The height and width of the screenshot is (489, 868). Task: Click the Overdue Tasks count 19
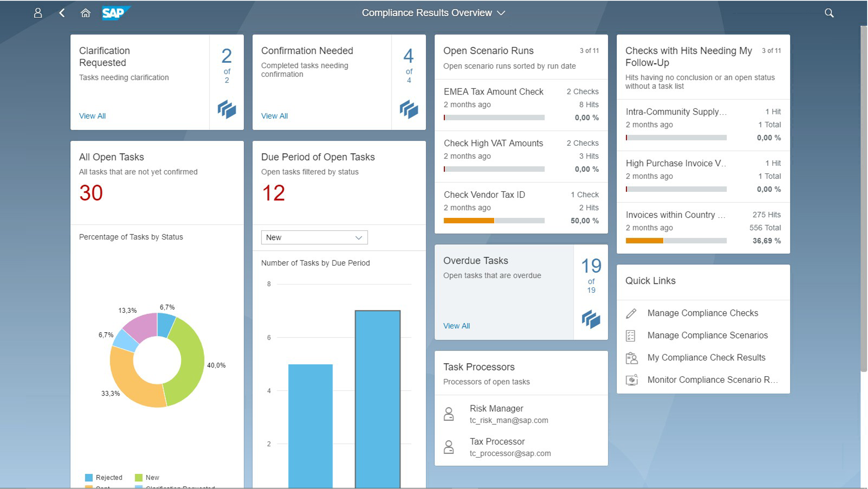591,266
